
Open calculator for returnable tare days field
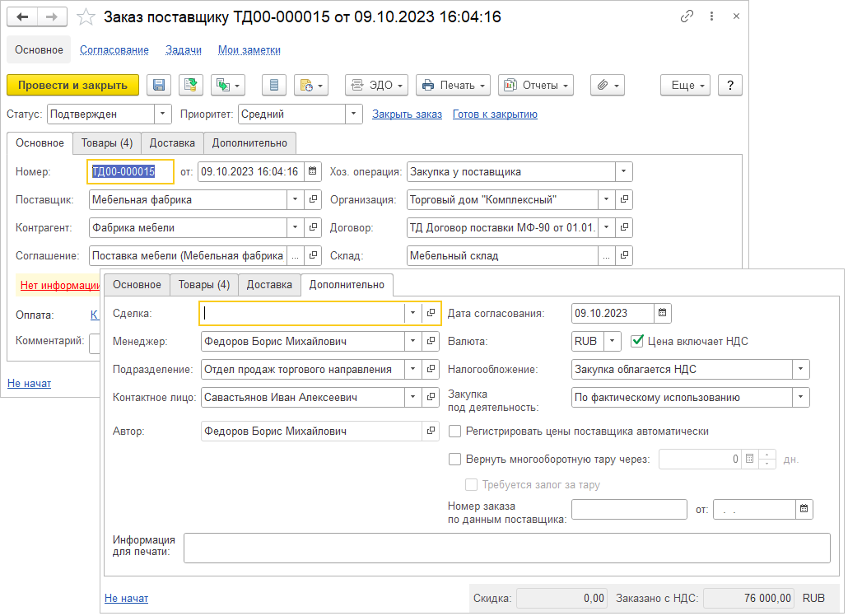(x=749, y=460)
